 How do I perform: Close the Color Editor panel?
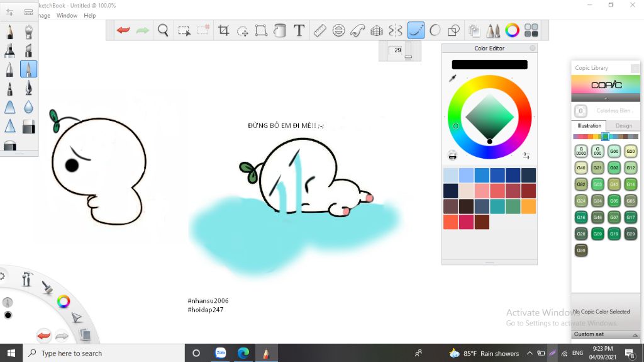tap(532, 48)
